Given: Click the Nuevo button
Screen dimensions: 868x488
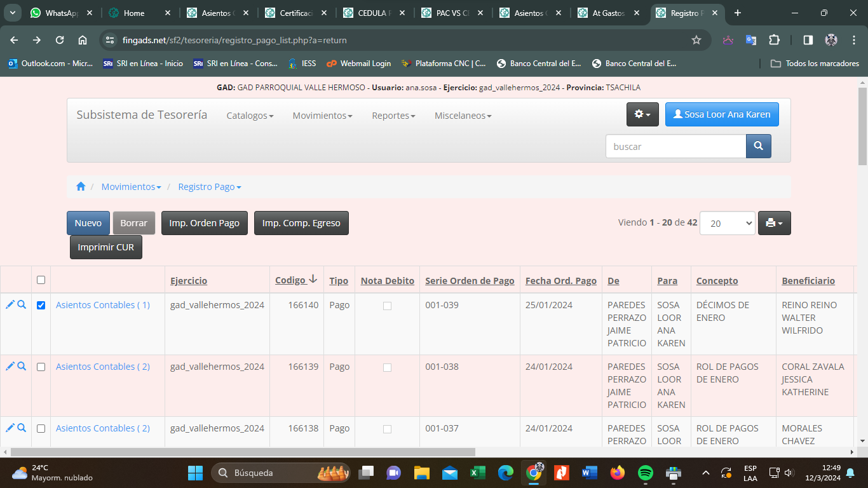Looking at the screenshot, I should (x=88, y=223).
